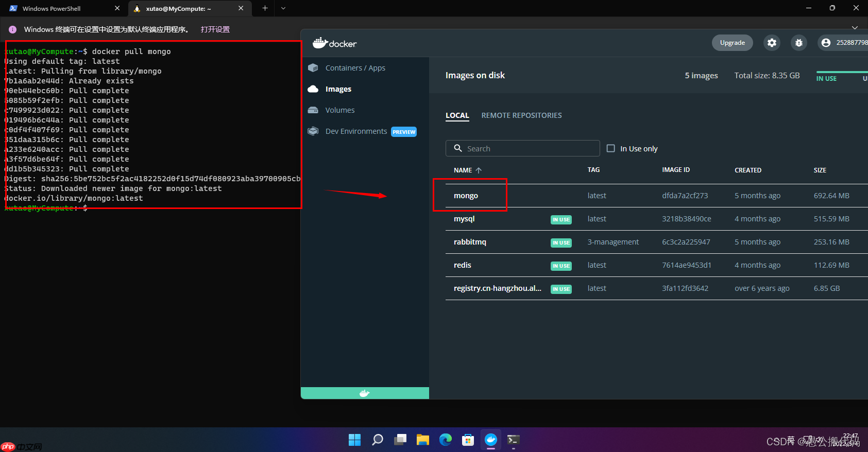Open File Explorer from the taskbar
This screenshot has height=452, width=868.
422,440
